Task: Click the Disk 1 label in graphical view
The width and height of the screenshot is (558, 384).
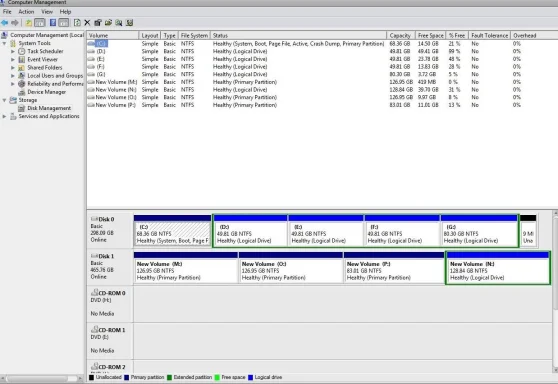Action: tap(106, 256)
